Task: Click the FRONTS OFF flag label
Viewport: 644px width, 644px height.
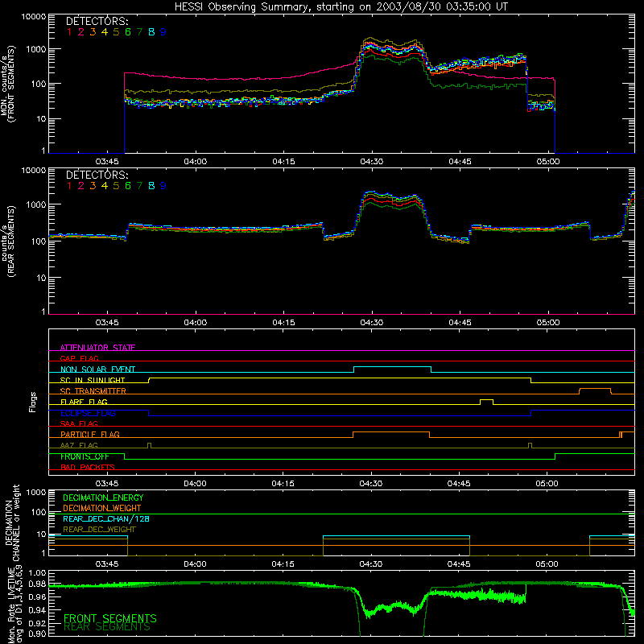Action: 85,456
